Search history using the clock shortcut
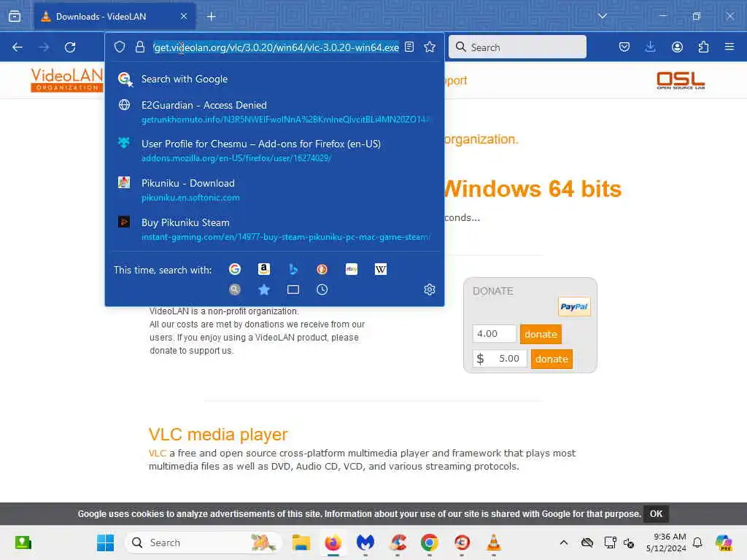 (322, 289)
